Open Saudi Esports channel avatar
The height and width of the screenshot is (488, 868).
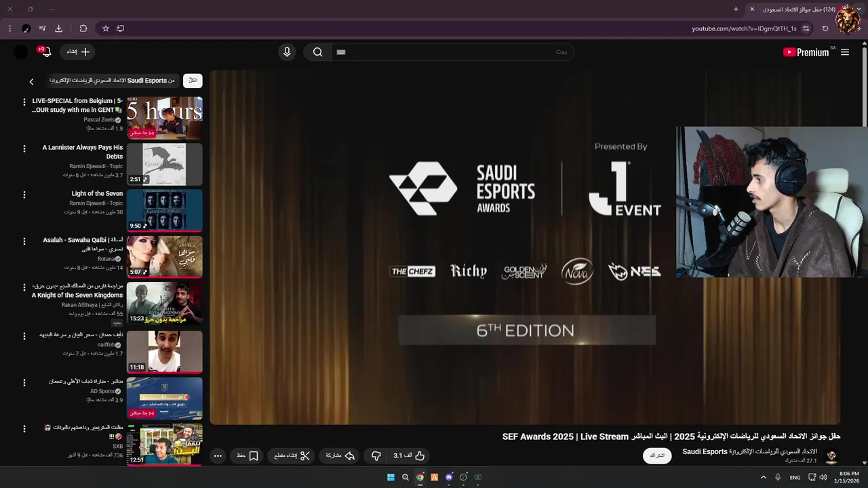[831, 456]
